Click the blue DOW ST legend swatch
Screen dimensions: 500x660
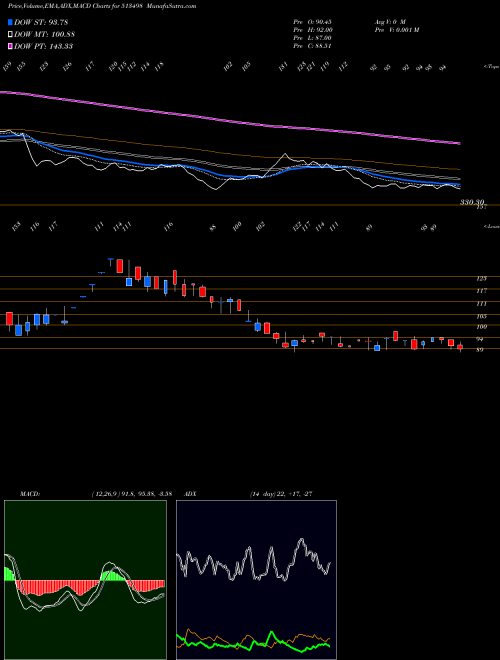click(x=11, y=22)
